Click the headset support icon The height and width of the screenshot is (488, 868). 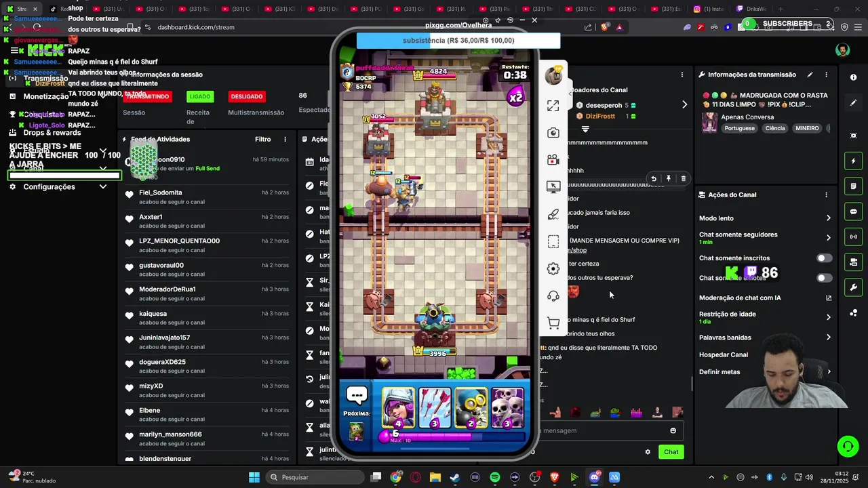coord(553,296)
